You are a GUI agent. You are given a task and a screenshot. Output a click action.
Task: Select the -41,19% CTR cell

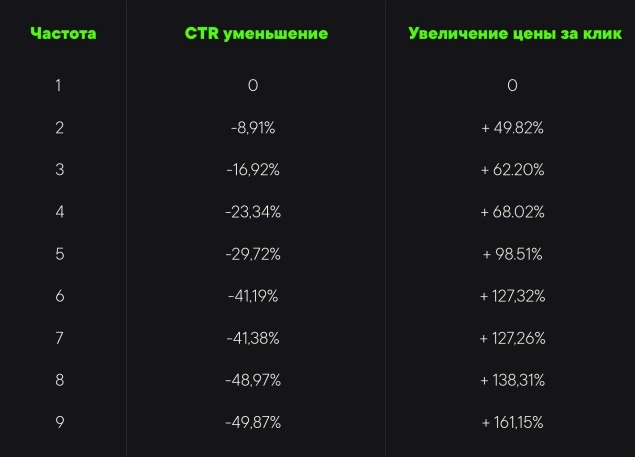(x=253, y=297)
